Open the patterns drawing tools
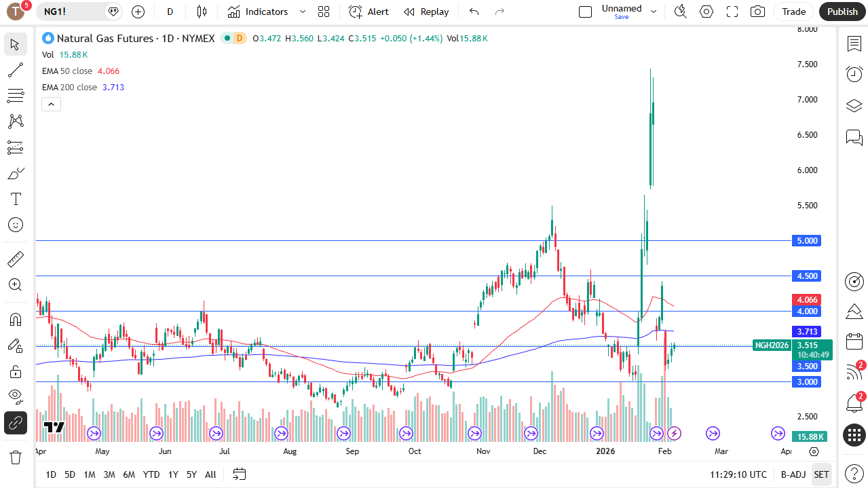Image resolution: width=868 pixels, height=488 pixels. [15, 121]
